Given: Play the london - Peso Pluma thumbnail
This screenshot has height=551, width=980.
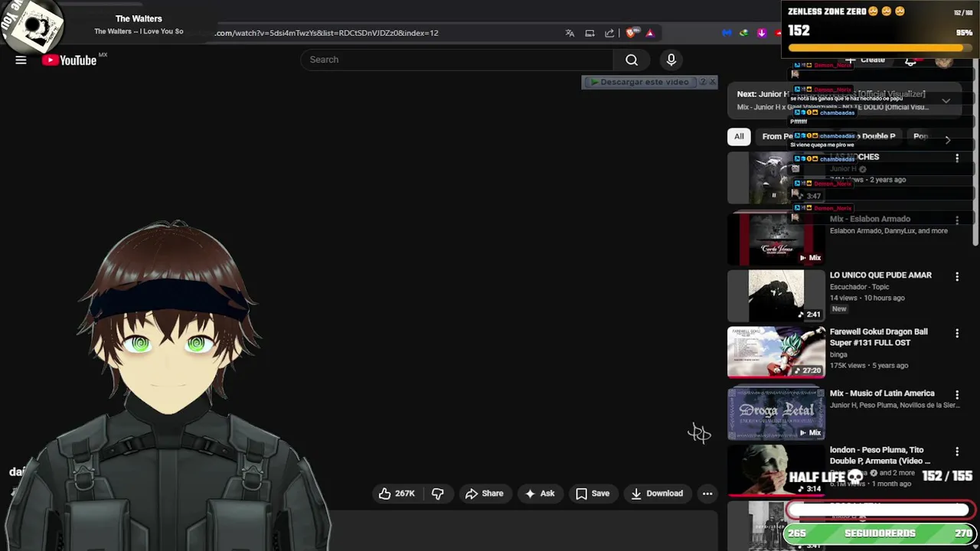Looking at the screenshot, I should [776, 470].
